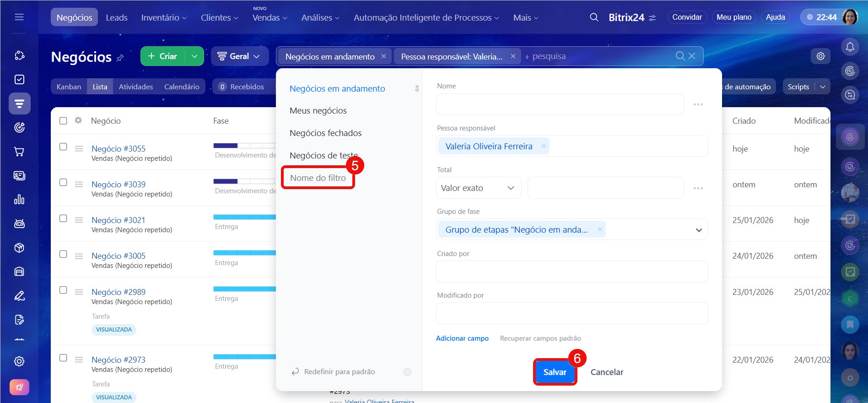Open notifications bell icon
The image size is (868, 403).
coord(850,47)
